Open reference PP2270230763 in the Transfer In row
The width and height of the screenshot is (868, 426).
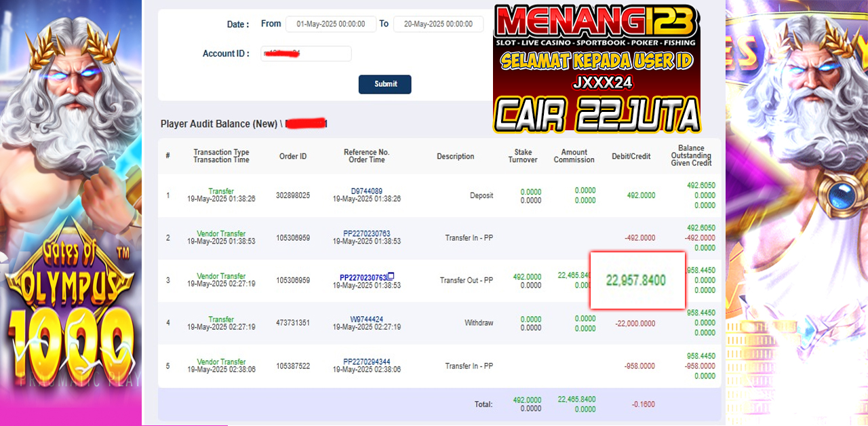367,234
